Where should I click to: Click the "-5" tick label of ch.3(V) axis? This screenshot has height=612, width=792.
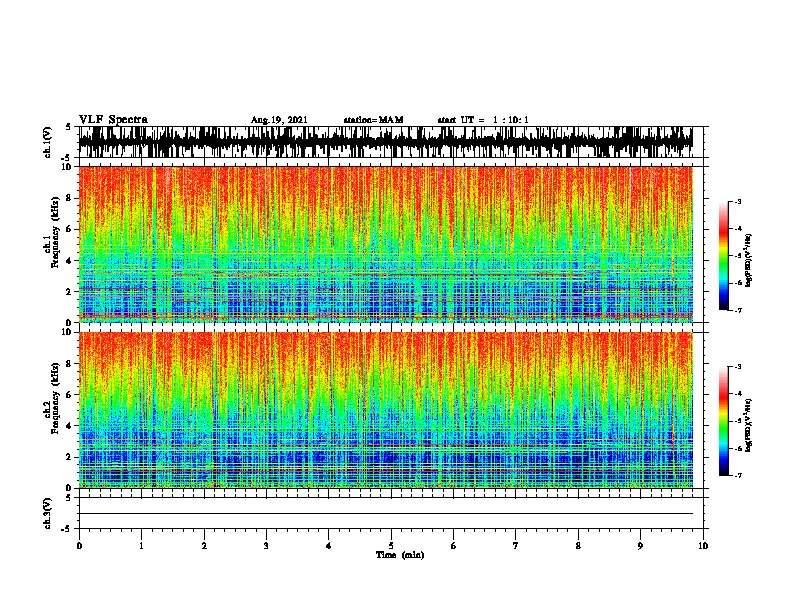[67, 529]
